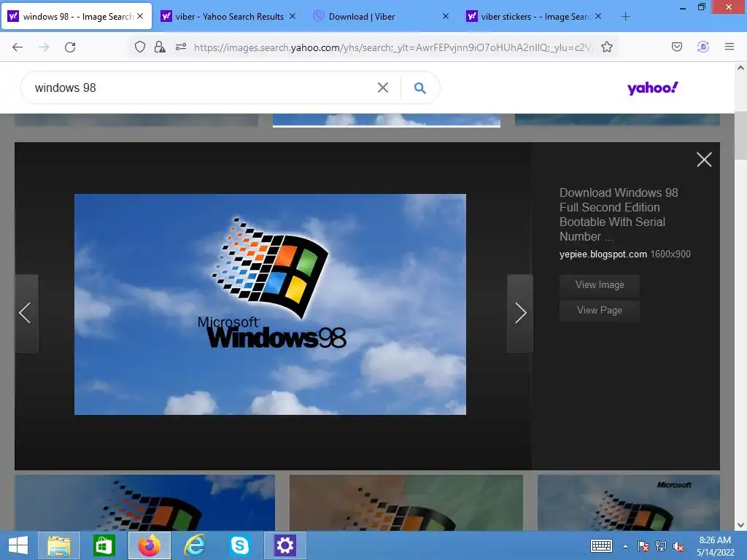Open the site permissions icon in address bar
The height and width of the screenshot is (560, 747).
181,47
